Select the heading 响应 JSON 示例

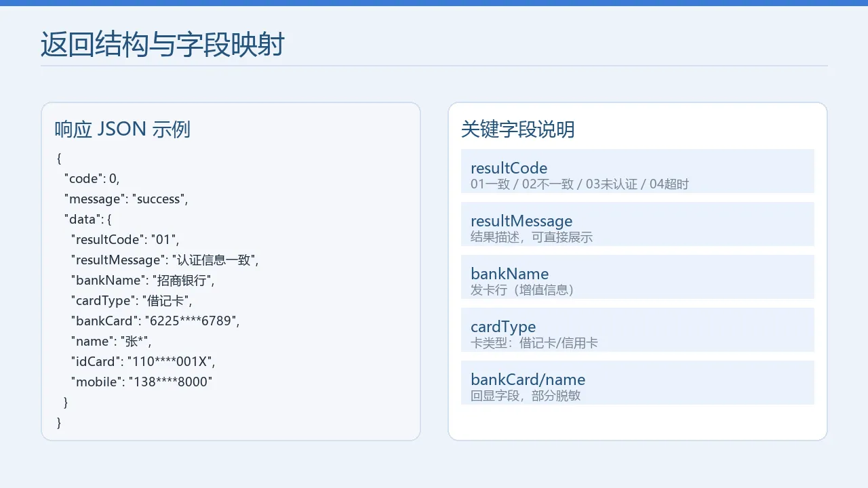(123, 129)
